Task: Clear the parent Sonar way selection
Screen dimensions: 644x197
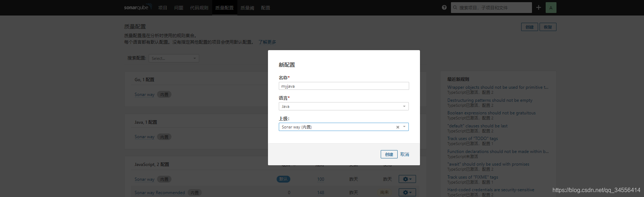Action: (x=398, y=127)
